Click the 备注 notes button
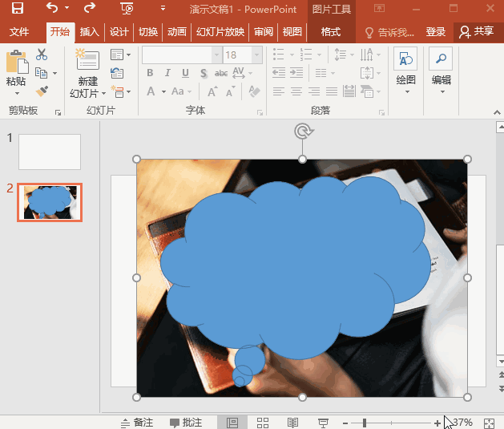Image resolution: width=504 pixels, height=429 pixels. pyautogui.click(x=137, y=423)
